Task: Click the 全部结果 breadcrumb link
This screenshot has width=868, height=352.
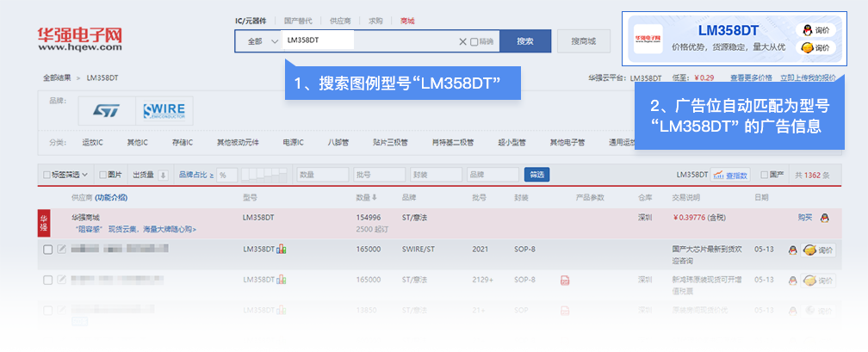Action: (57, 78)
